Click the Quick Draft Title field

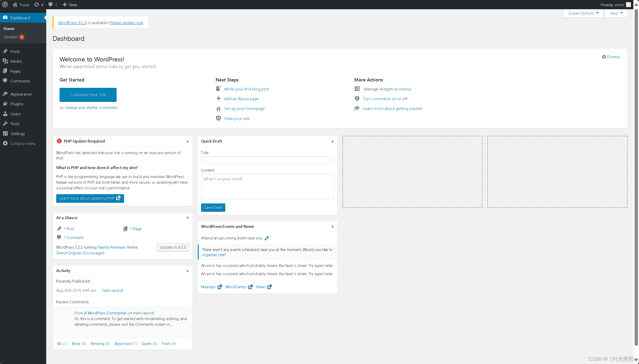point(267,160)
